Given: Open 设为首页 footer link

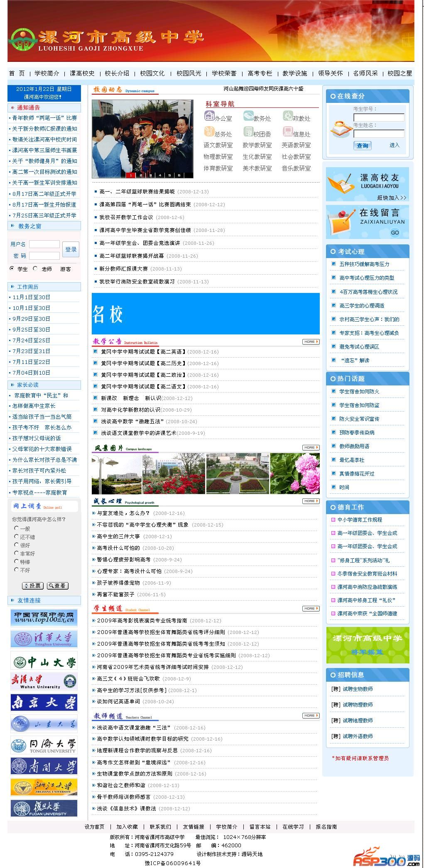Looking at the screenshot, I should [x=95, y=827].
